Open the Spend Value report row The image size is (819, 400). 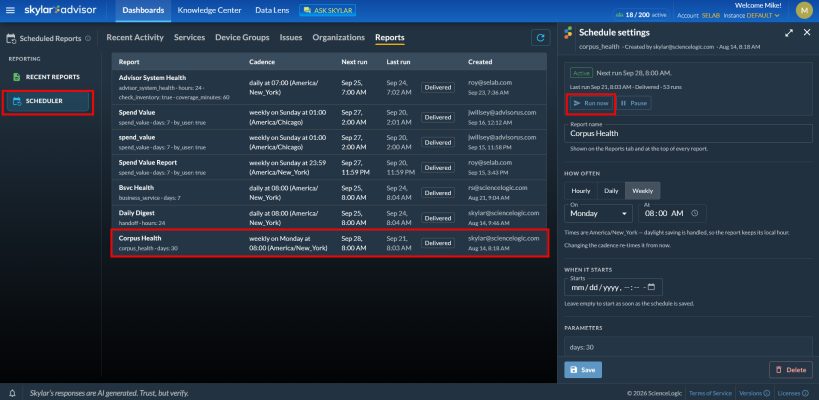coord(329,117)
